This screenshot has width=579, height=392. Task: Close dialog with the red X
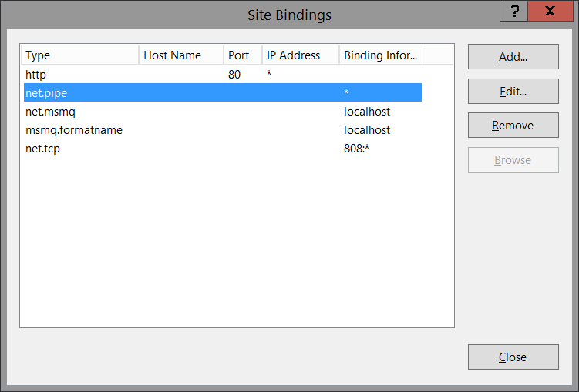(x=549, y=11)
